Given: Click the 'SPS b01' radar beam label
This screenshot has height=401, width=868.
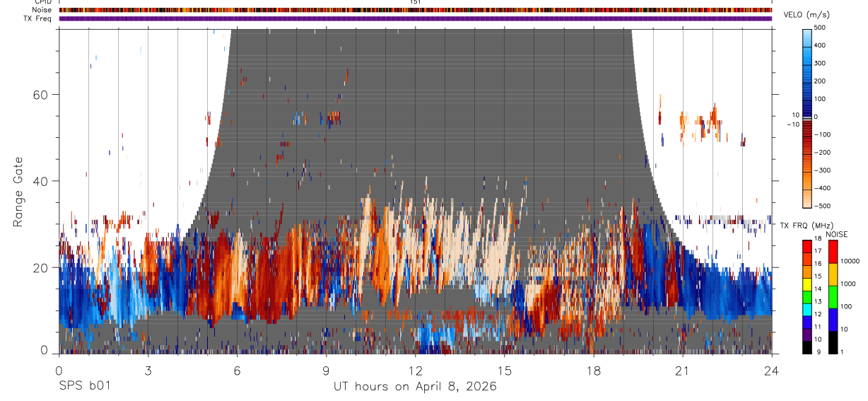Looking at the screenshot, I should [84, 387].
